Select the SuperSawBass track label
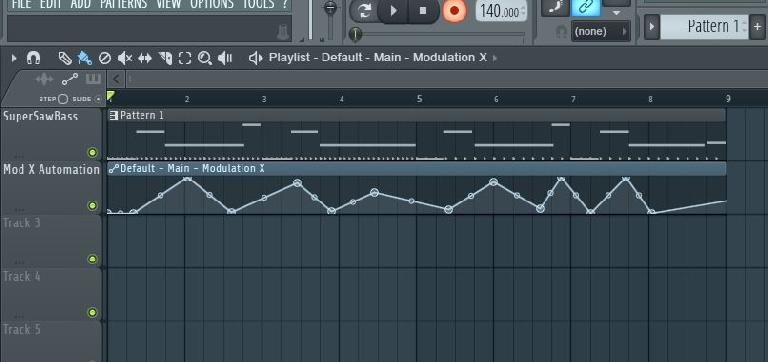 [41, 117]
